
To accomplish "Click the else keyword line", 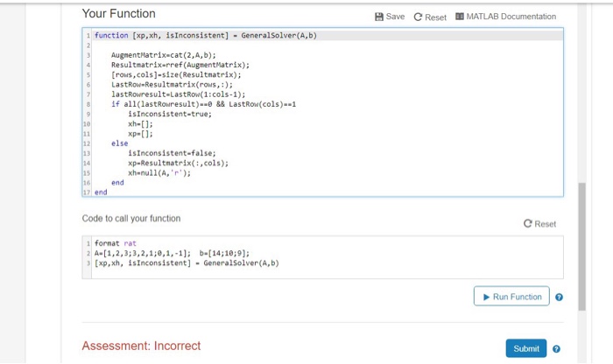I will pos(120,143).
